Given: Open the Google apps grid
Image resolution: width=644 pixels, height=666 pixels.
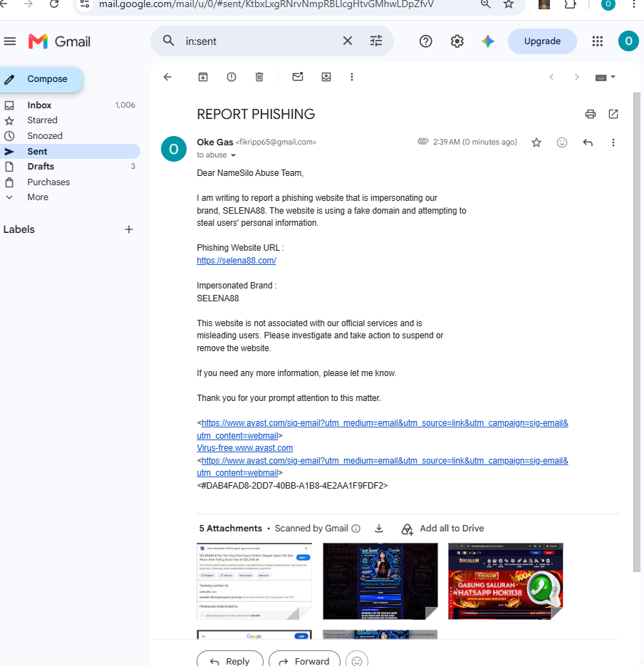Looking at the screenshot, I should point(597,41).
